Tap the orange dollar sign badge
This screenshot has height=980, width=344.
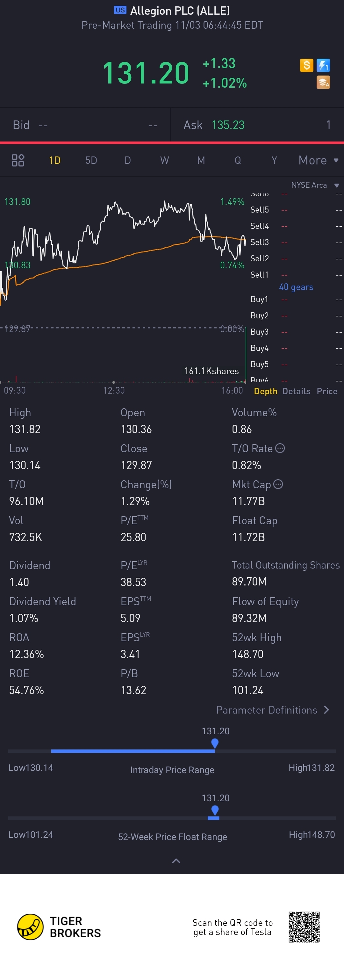[x=306, y=65]
